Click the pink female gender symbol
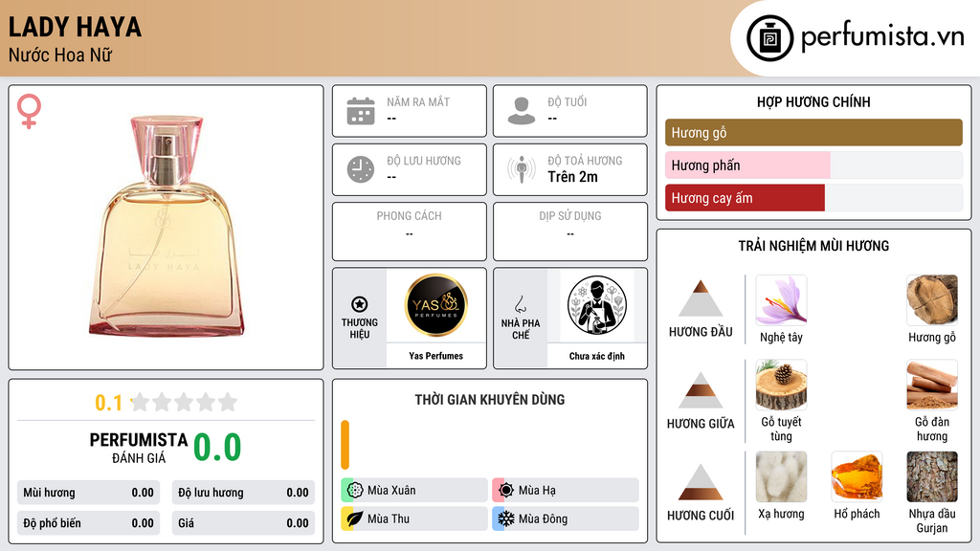 (29, 111)
